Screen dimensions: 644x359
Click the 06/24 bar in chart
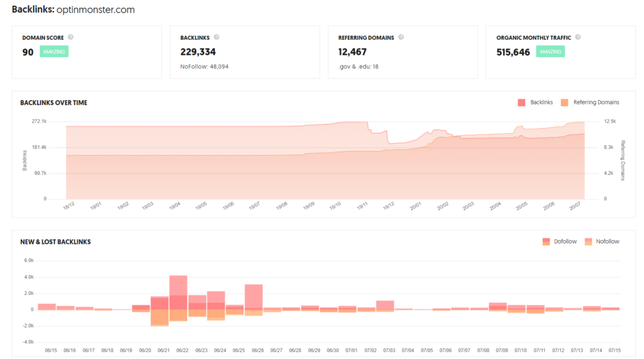point(216,301)
